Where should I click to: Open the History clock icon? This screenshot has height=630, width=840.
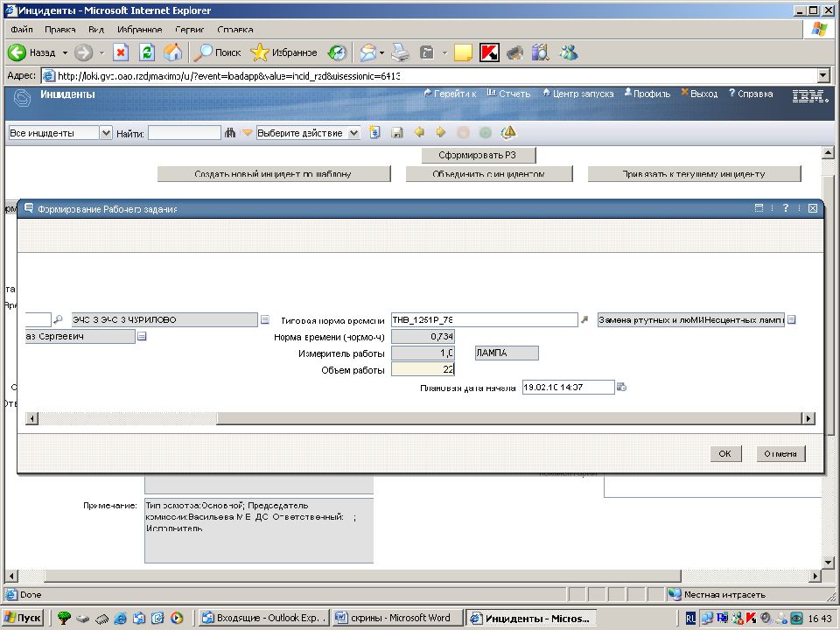tap(338, 52)
